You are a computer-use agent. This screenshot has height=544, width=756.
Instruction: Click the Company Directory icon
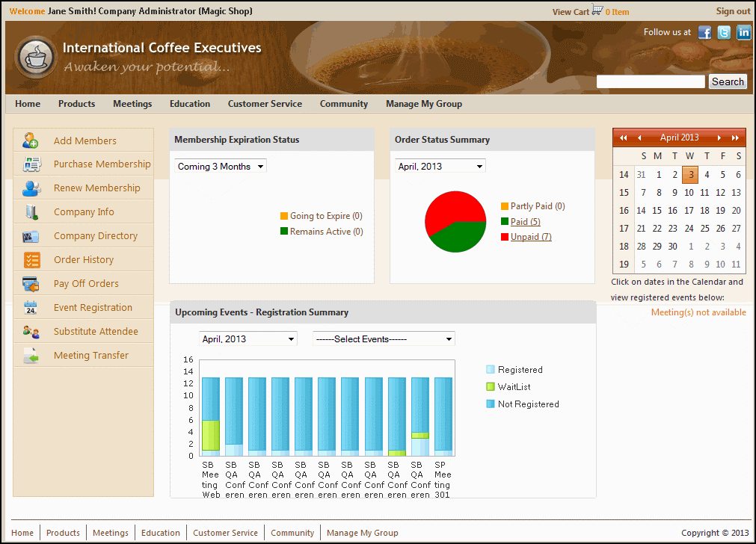31,236
